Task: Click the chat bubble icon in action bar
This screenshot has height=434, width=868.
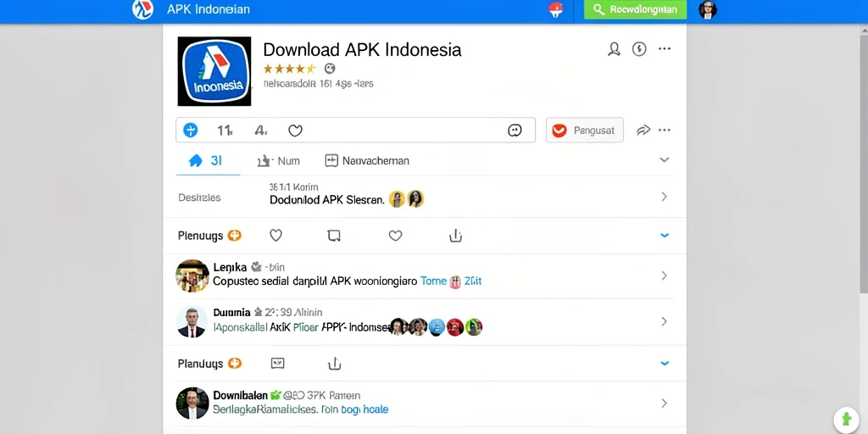Action: (515, 131)
